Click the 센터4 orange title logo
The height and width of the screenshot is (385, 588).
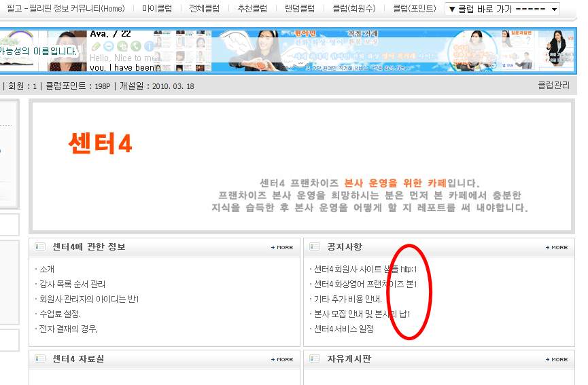100,144
